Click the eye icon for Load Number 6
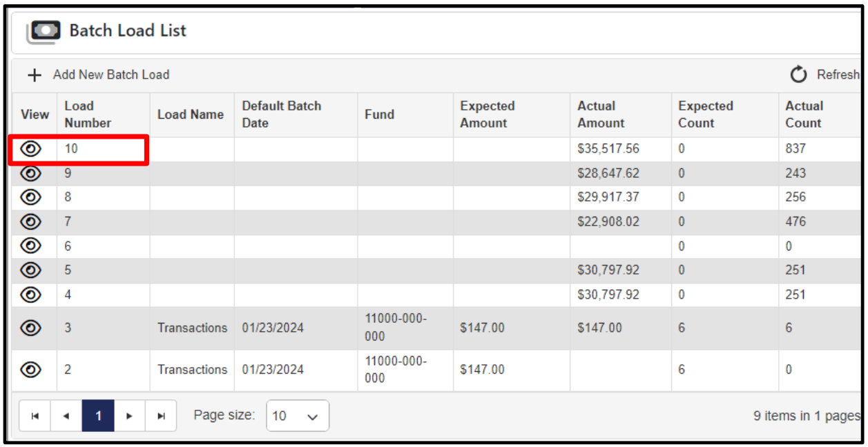 coord(30,246)
